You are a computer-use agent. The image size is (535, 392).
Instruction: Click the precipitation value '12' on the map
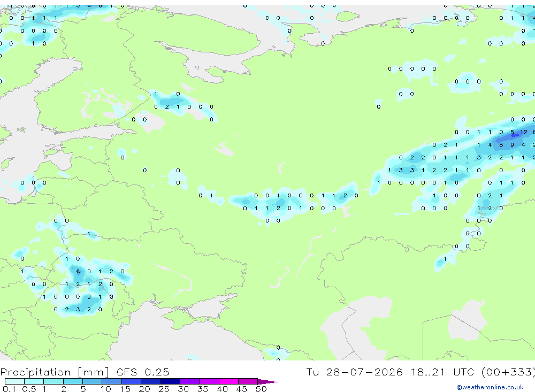click(x=523, y=132)
